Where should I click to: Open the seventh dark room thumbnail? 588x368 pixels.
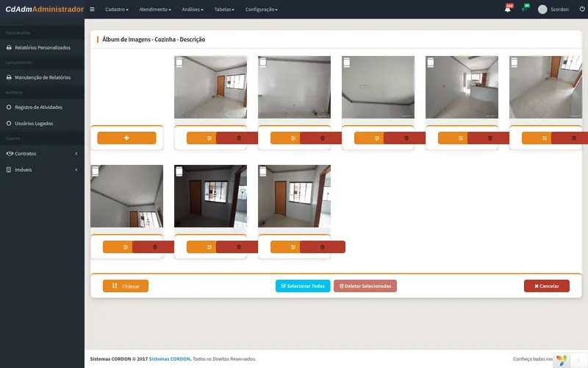(210, 196)
